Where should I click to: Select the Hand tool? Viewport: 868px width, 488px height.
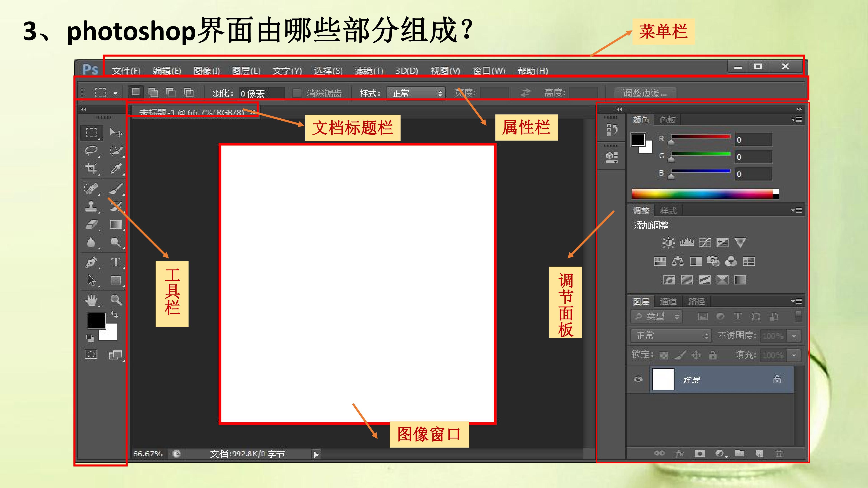click(x=91, y=300)
